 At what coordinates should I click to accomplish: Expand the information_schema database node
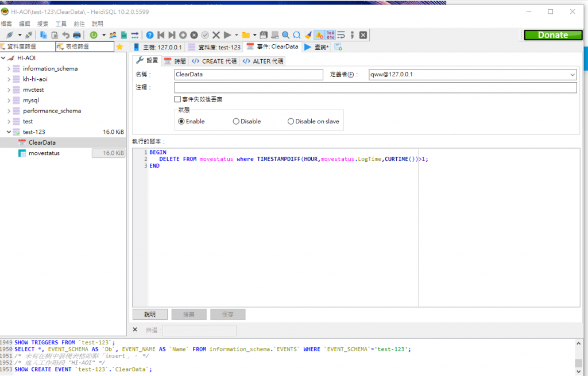coord(9,69)
